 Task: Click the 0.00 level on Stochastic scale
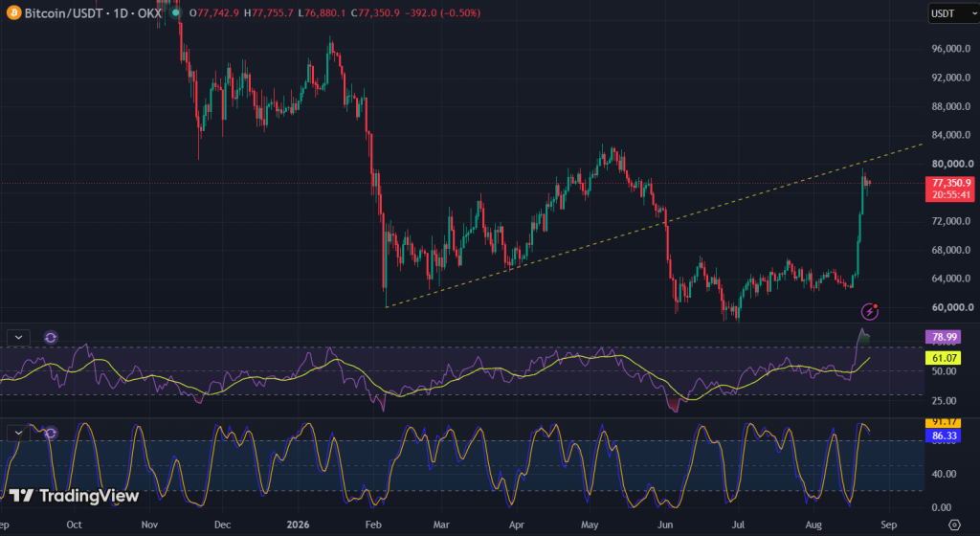point(942,507)
